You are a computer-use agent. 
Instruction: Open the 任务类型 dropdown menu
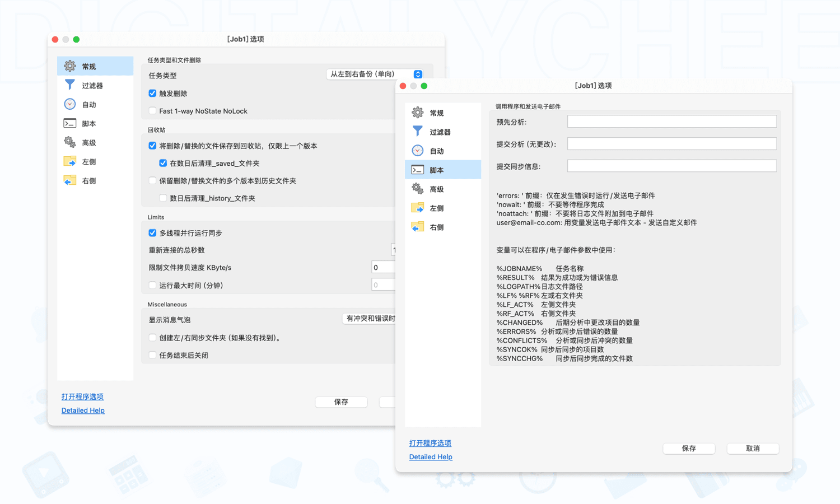point(374,74)
